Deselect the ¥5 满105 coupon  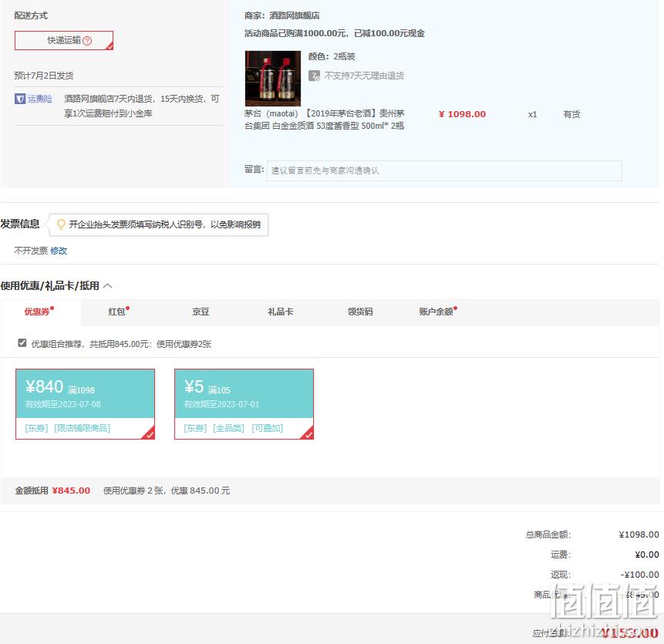tap(244, 404)
